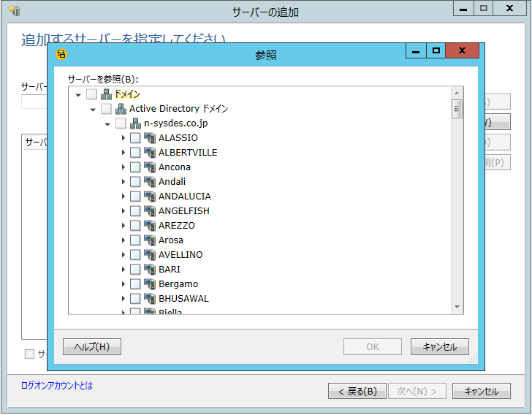Image resolution: width=532 pixels, height=415 pixels.
Task: Click the computer icon beside Ancona
Action: point(150,167)
